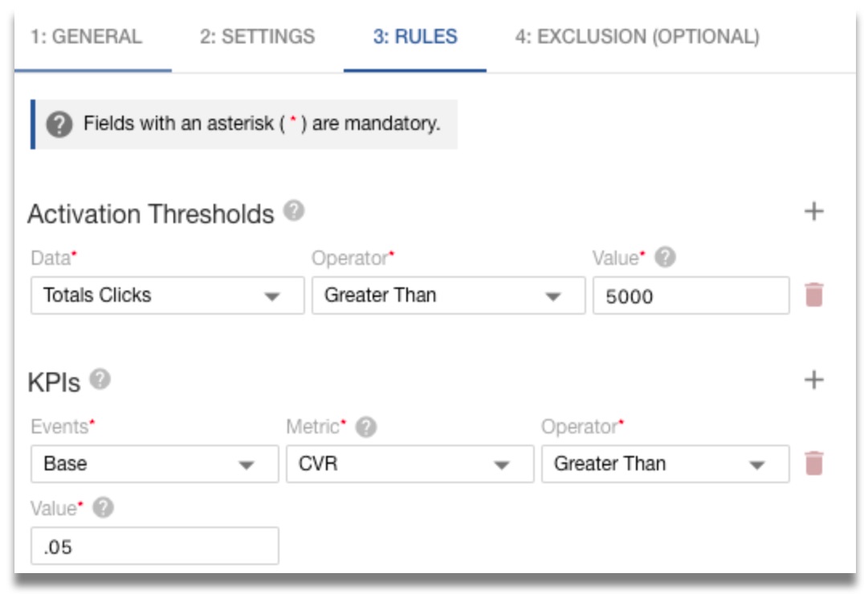Switch to the 1: GENERAL tab
Image resolution: width=868 pixels, height=602 pixels.
pyautogui.click(x=87, y=37)
